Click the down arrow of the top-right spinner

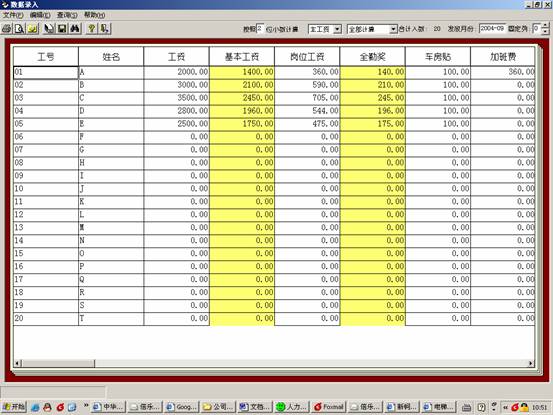click(x=545, y=31)
